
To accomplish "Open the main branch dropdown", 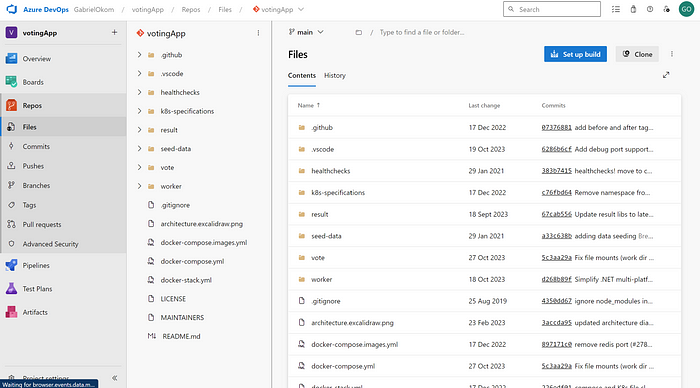I will pyautogui.click(x=306, y=32).
